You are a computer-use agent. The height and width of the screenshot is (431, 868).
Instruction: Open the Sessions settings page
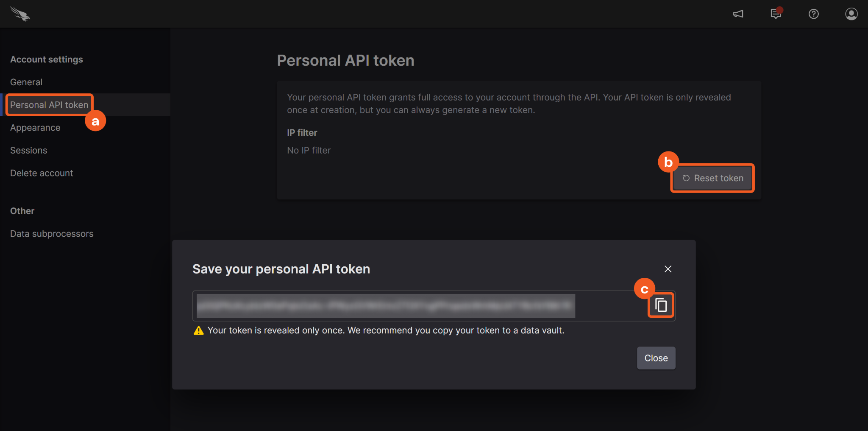pyautogui.click(x=28, y=151)
